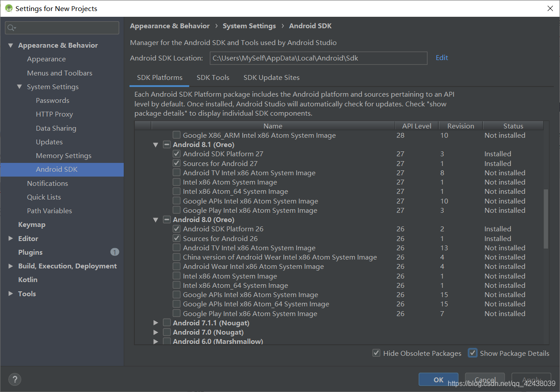Sort by the Status column header
This screenshot has height=392, width=560.
513,126
